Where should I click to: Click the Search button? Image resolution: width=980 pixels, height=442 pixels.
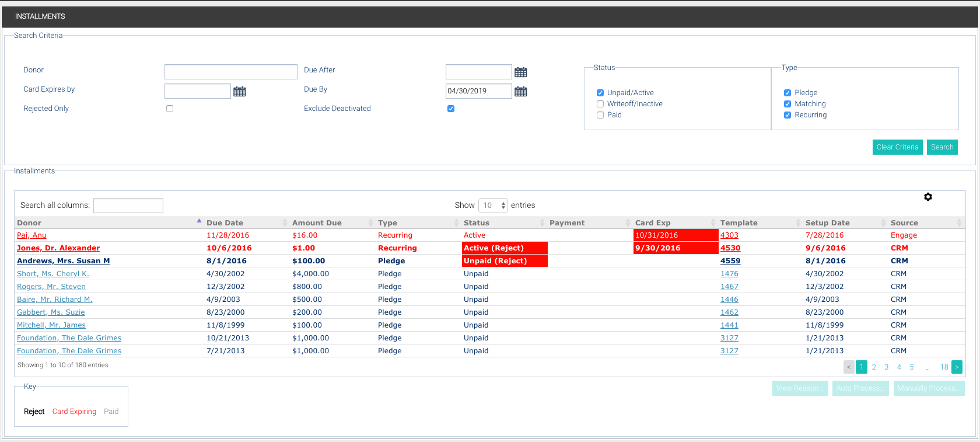(x=942, y=147)
